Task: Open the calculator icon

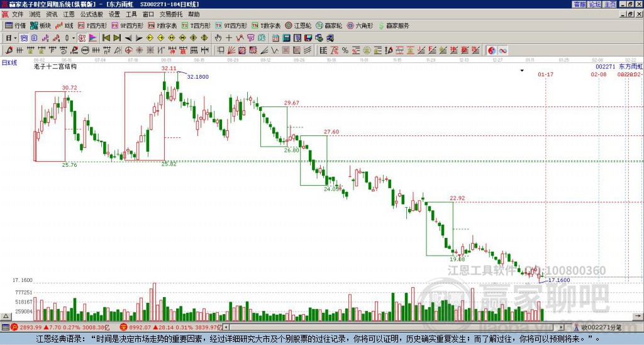Action: pos(286,38)
